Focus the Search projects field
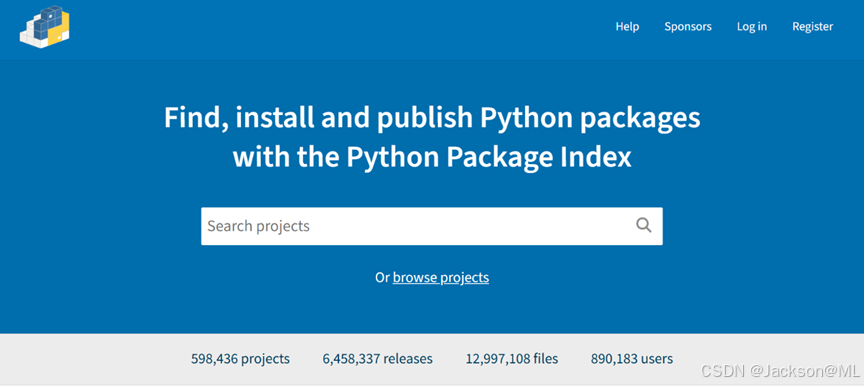This screenshot has width=864, height=386. pyautogui.click(x=431, y=226)
